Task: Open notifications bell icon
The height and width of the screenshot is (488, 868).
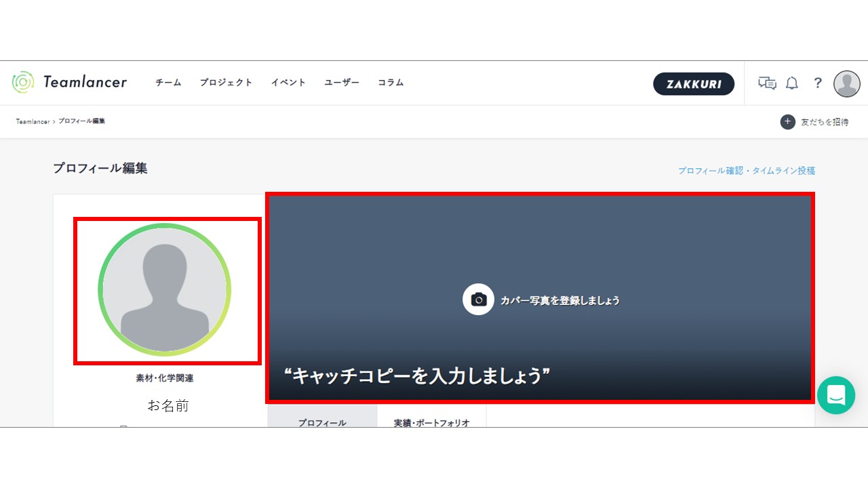Action: coord(791,83)
